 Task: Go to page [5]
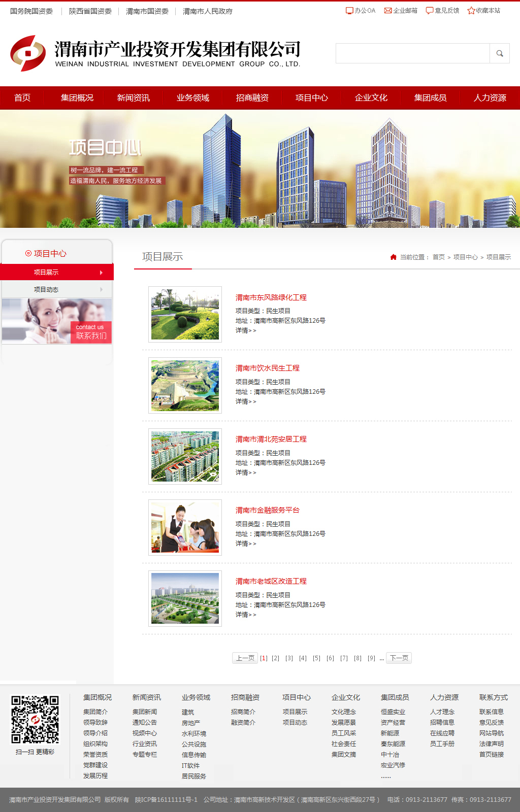tap(317, 658)
